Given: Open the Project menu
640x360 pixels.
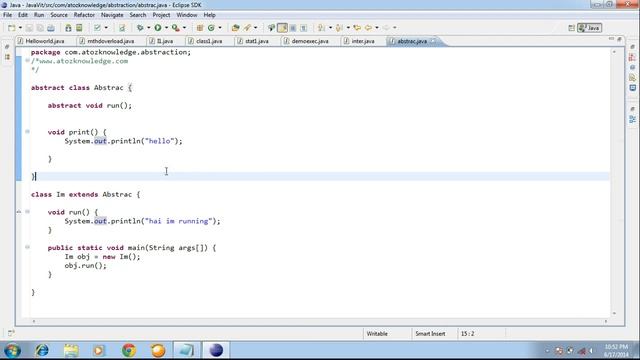Looking at the screenshot, I should pos(161,15).
